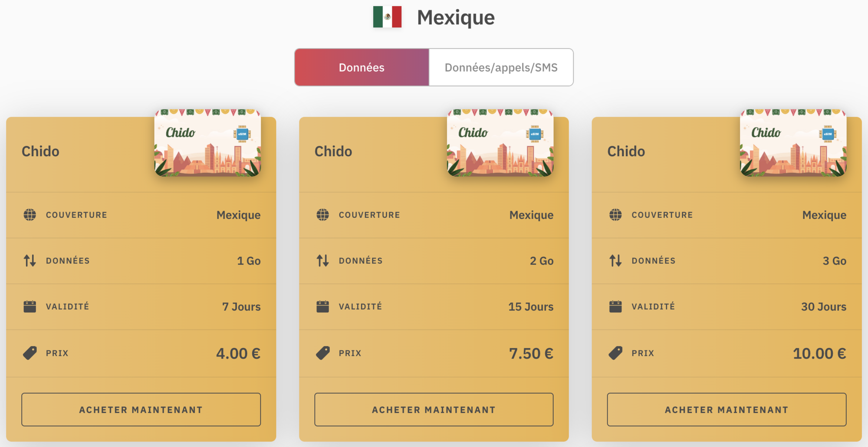This screenshot has width=868, height=447.
Task: Click Acheter Maintenant for the 1 Go plan
Action: [141, 409]
